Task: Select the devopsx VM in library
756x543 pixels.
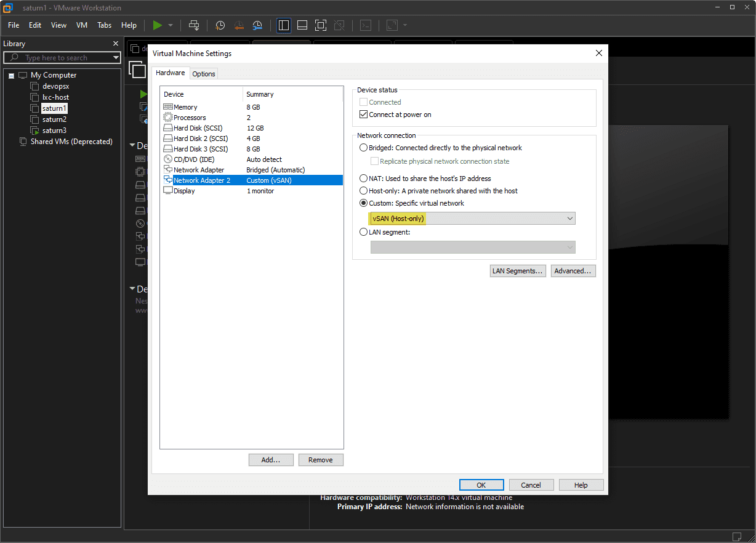Action: click(x=55, y=86)
